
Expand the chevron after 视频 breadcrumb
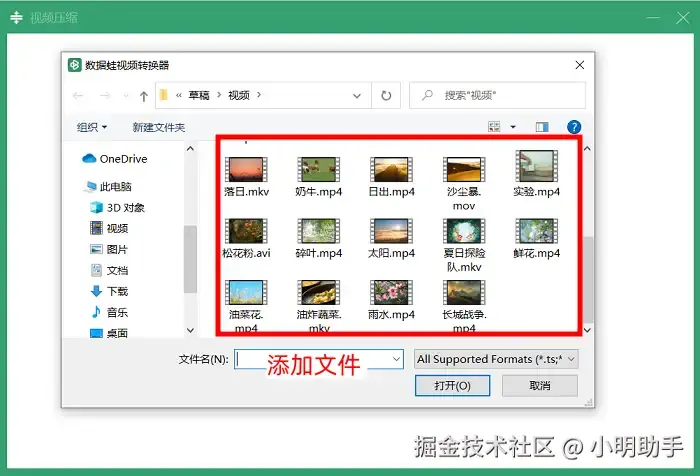(x=259, y=95)
